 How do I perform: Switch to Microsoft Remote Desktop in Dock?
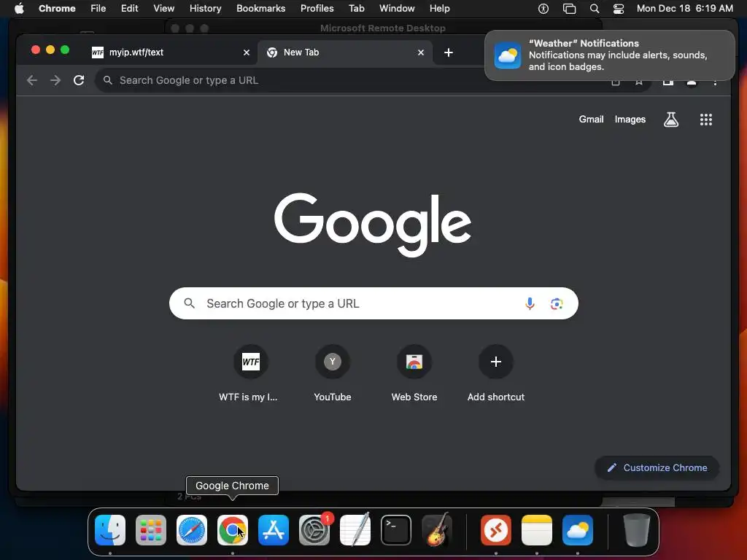pos(496,530)
